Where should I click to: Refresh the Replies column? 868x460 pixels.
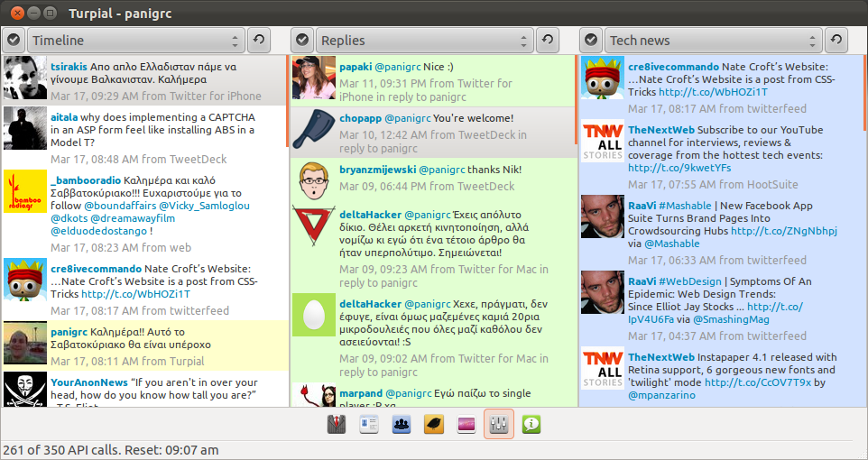(x=547, y=41)
